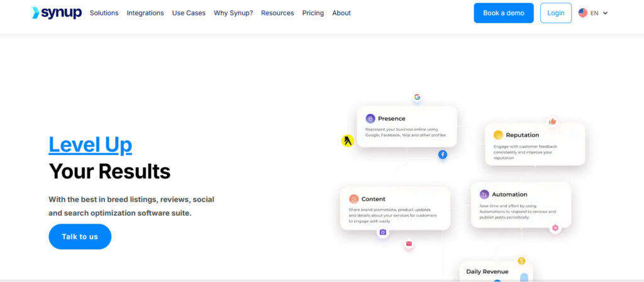Select the Presence feature card title
Screen dimensions: 644x282
click(x=391, y=119)
